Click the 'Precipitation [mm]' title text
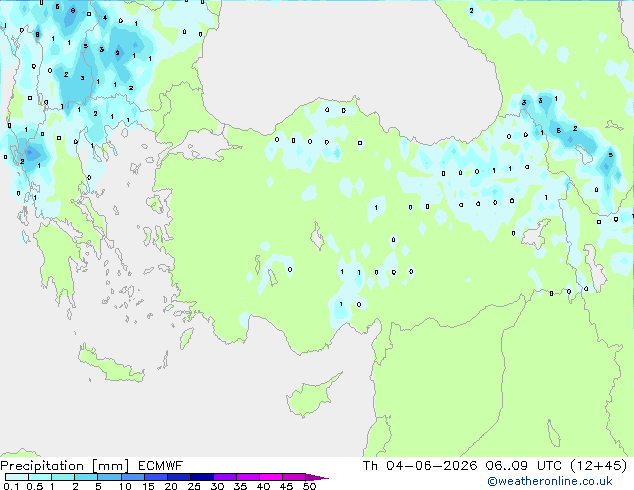Image resolution: width=634 pixels, height=490 pixels. [65, 466]
